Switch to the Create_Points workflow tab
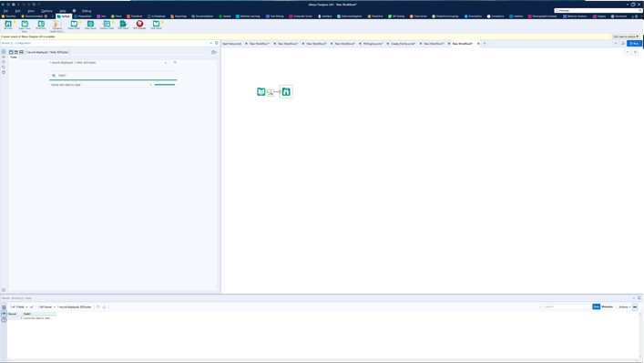The width and height of the screenshot is (644, 363). (403, 44)
